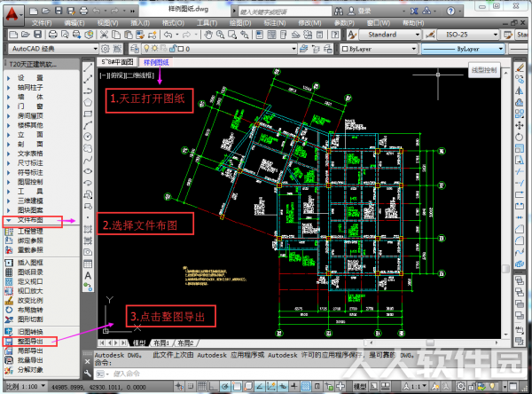The width and height of the screenshot is (532, 394).
Task: Open the 格式(O) menu
Action: (174, 23)
